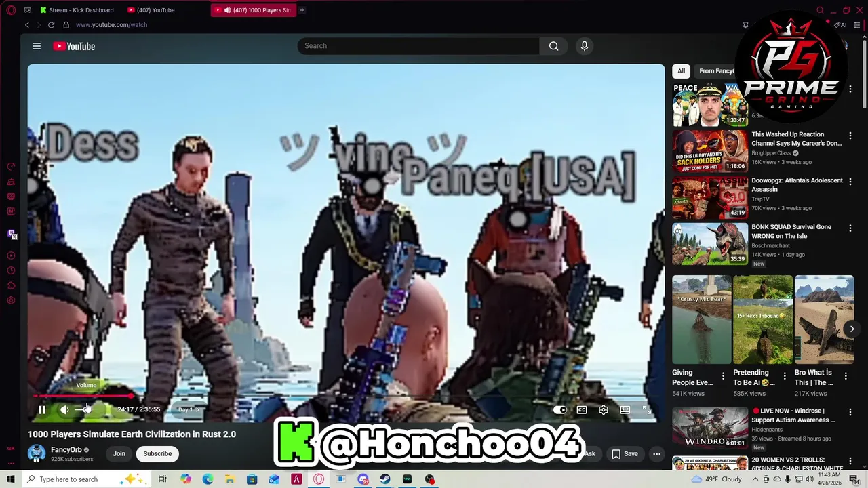
Task: Mute the video using the speaker icon
Action: (64, 409)
